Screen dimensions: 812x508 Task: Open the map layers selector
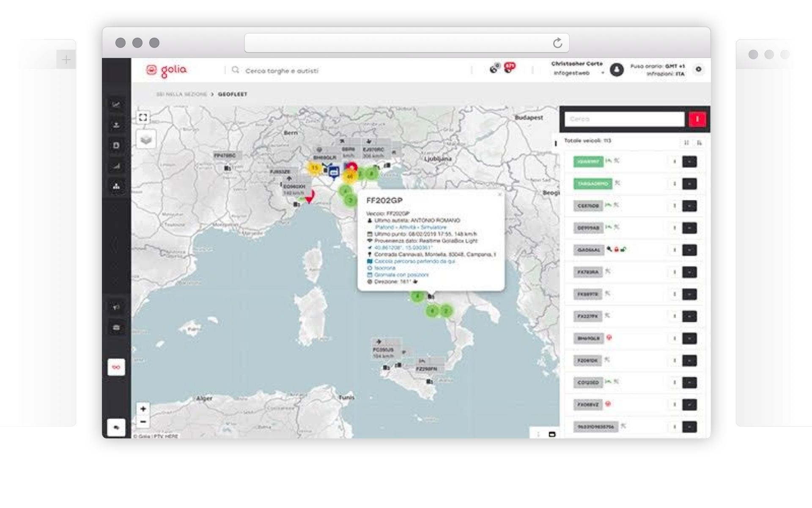146,139
